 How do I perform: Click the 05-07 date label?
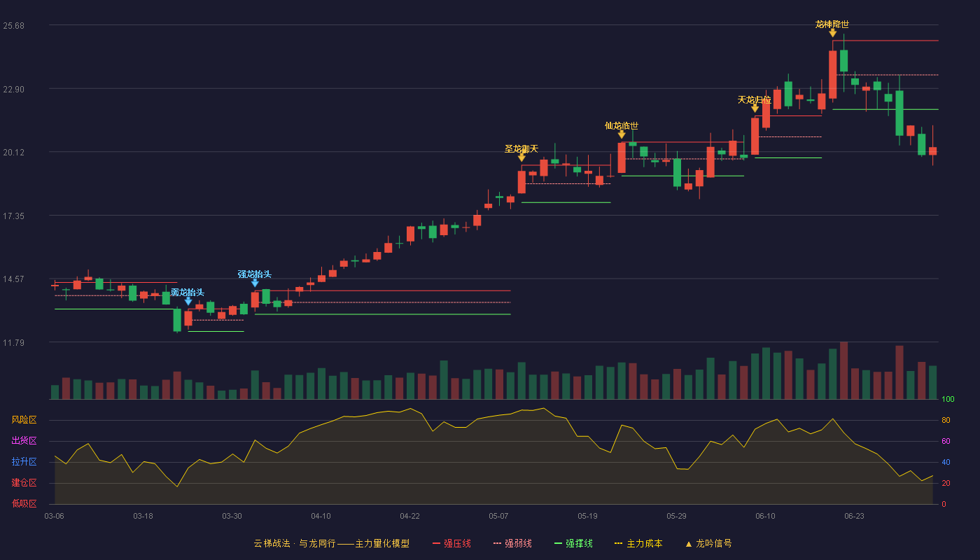(498, 516)
